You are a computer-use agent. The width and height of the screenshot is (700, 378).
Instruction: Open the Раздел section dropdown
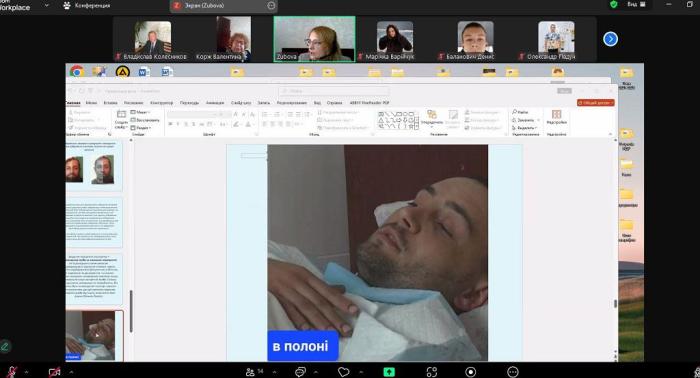click(141, 128)
